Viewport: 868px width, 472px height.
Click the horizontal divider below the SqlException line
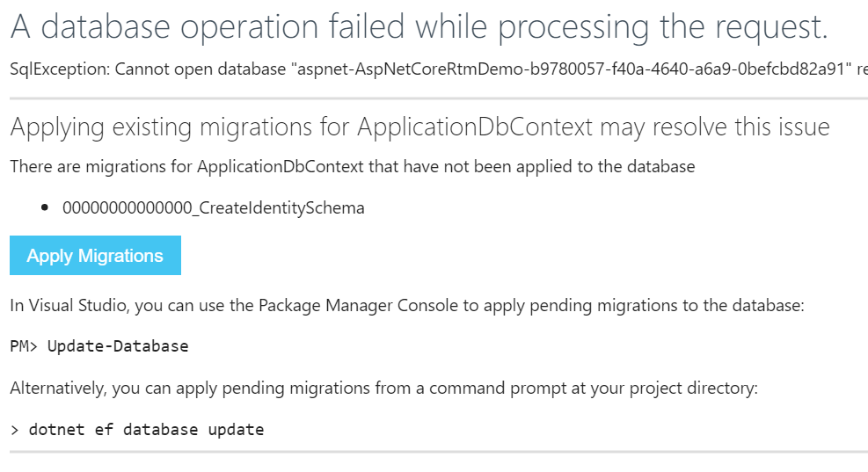click(x=438, y=93)
